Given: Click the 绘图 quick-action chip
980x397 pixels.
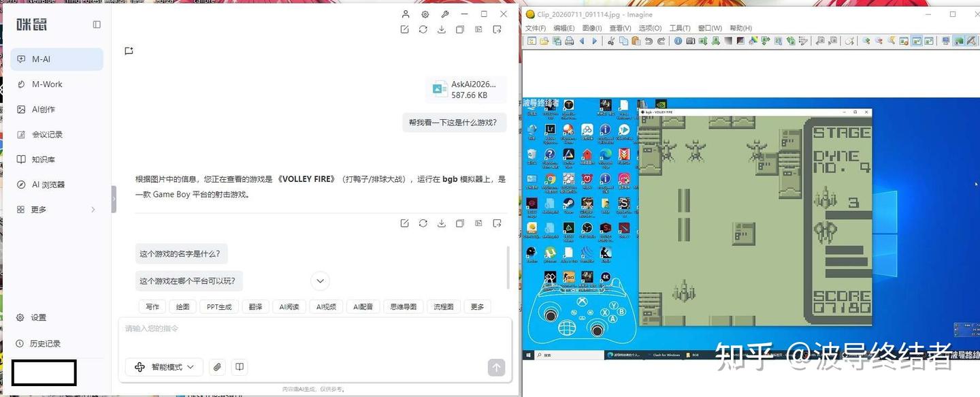Looking at the screenshot, I should click(x=183, y=307).
